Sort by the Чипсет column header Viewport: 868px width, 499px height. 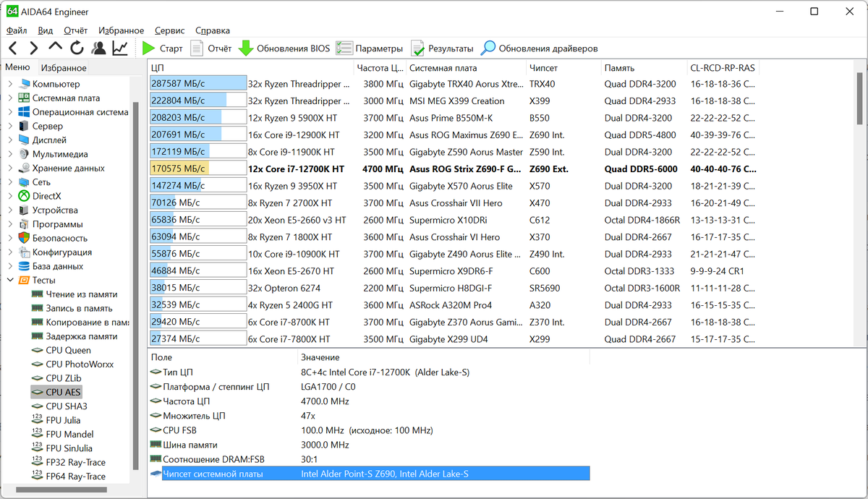[x=563, y=68]
